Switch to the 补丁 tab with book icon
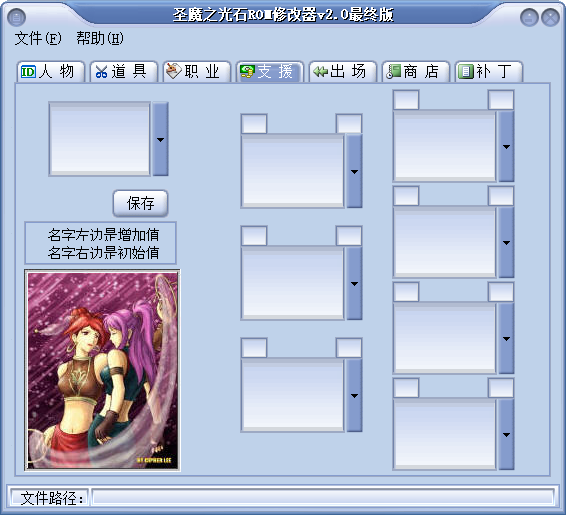Image resolution: width=566 pixels, height=515 pixels. (x=489, y=71)
